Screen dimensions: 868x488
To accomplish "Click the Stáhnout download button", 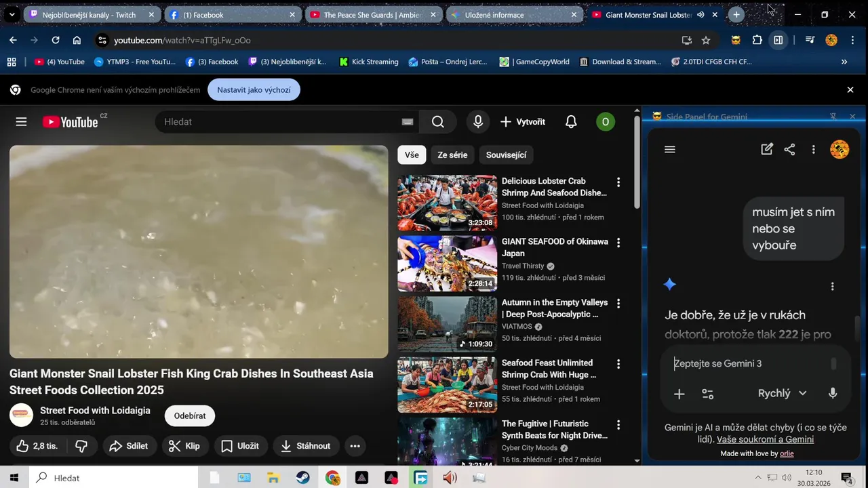I will pos(306,446).
